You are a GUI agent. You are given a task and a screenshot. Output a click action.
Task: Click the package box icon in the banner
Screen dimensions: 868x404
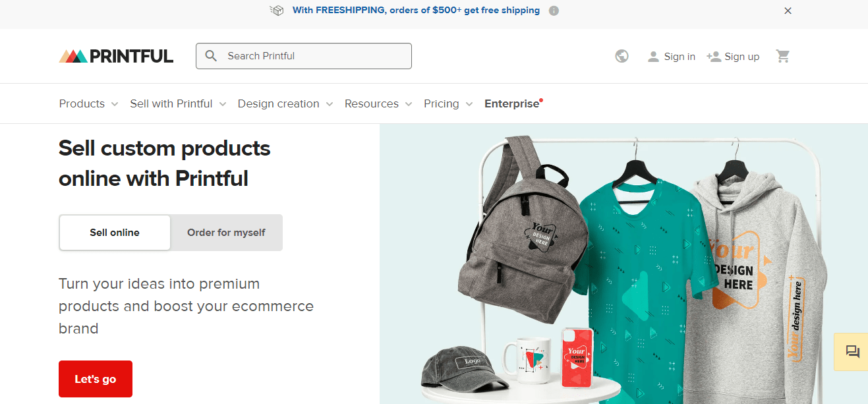[277, 11]
